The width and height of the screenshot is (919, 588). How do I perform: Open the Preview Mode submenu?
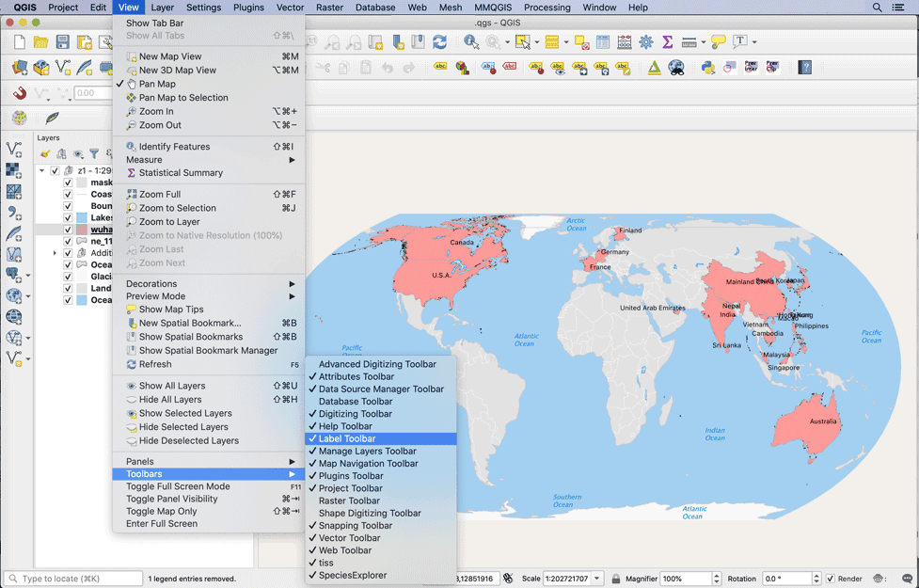[x=209, y=296]
